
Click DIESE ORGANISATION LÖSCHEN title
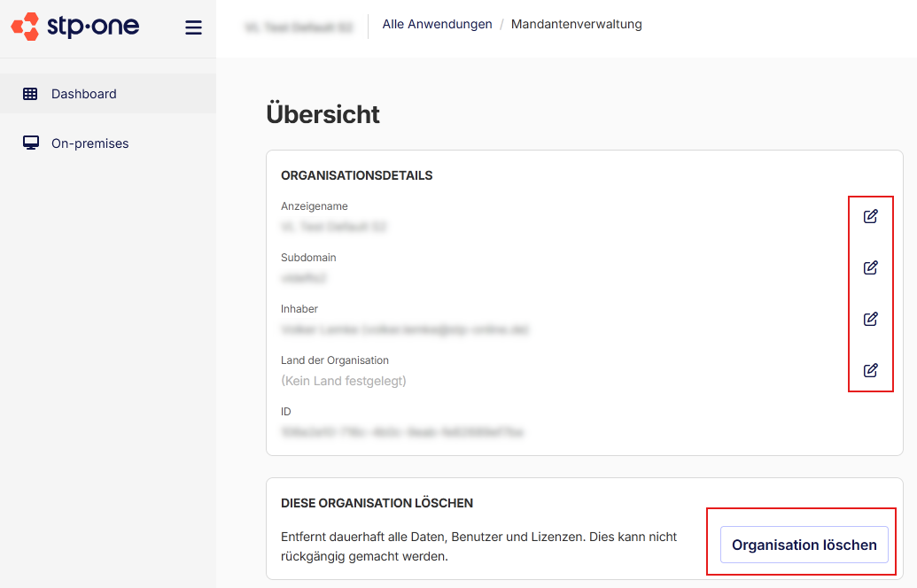coord(377,503)
